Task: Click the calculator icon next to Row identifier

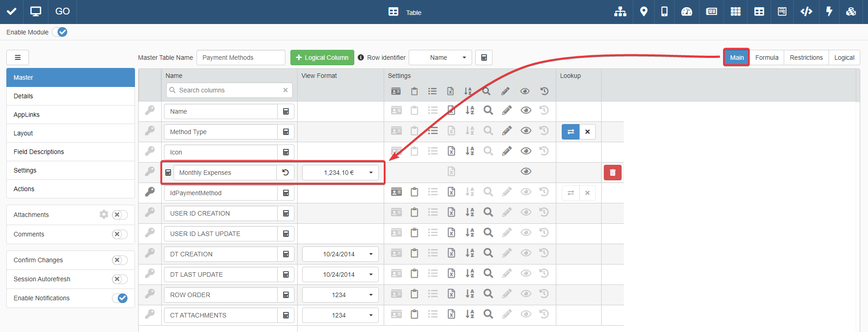Action: [x=484, y=58]
